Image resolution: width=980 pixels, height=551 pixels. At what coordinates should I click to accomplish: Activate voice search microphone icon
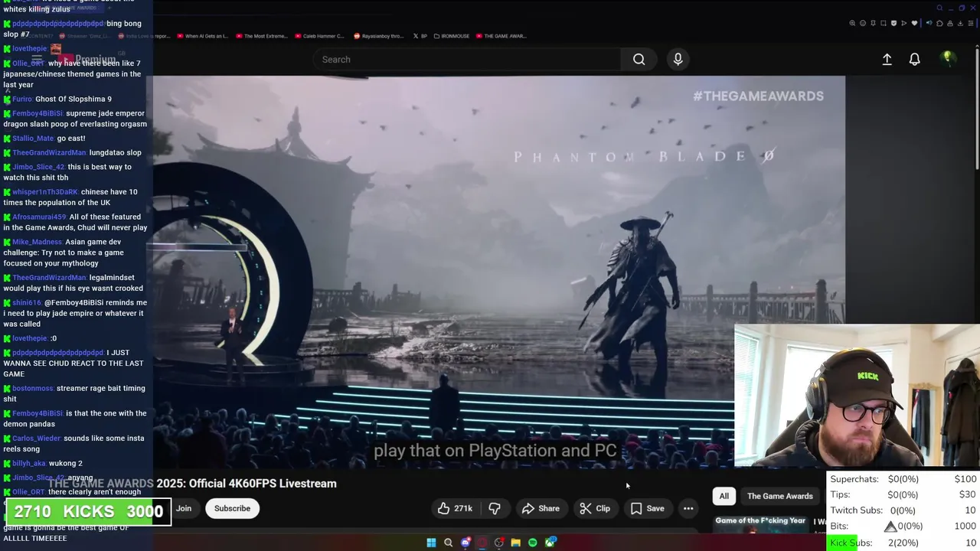tap(678, 59)
